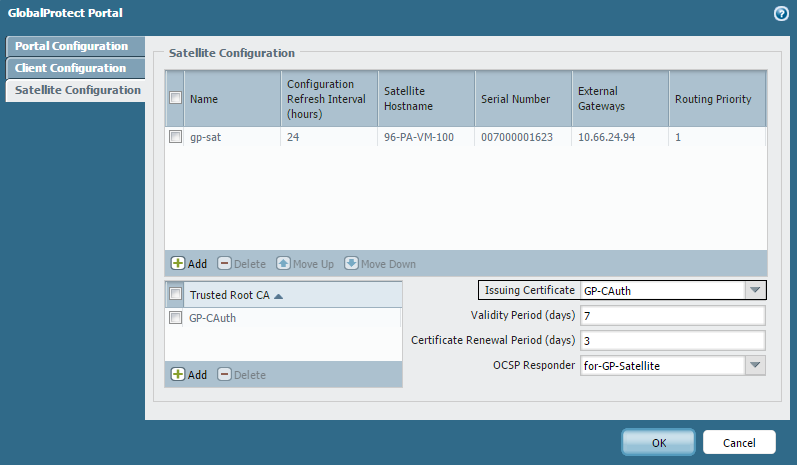The image size is (797, 465).
Task: Add a new satellite configuration entry
Action: click(189, 264)
